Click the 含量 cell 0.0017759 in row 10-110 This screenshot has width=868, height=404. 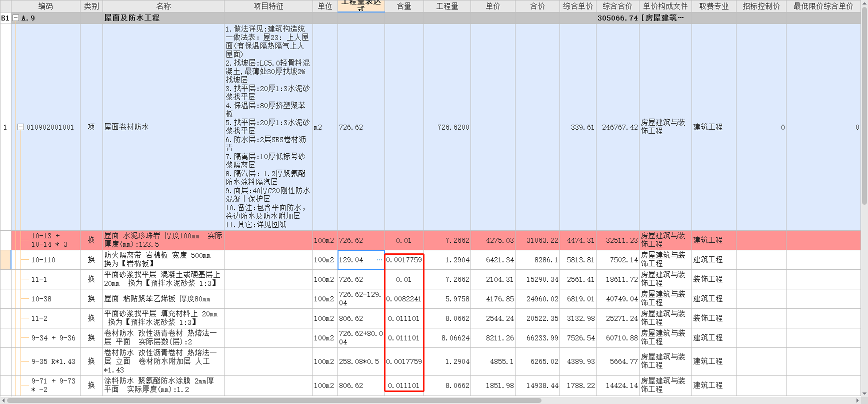(x=404, y=260)
